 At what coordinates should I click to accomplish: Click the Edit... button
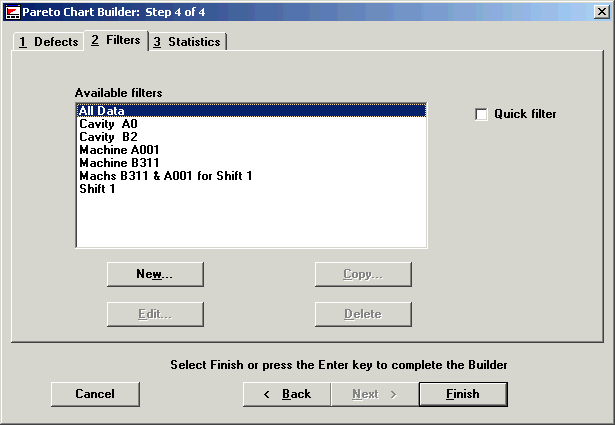pyautogui.click(x=155, y=314)
